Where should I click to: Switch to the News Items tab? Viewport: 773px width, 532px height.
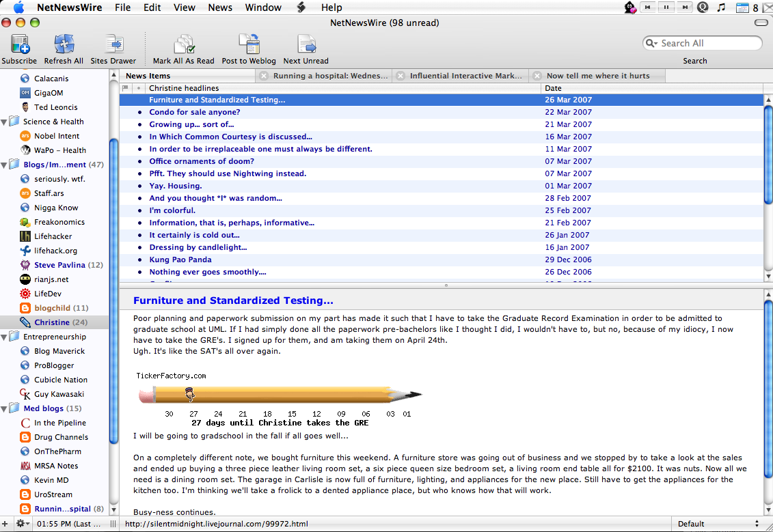(x=188, y=76)
